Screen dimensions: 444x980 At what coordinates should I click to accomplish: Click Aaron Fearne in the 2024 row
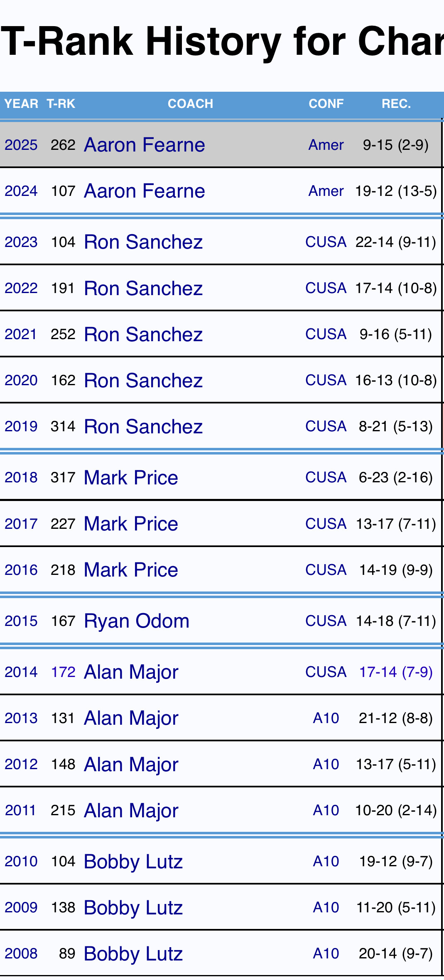pyautogui.click(x=144, y=191)
